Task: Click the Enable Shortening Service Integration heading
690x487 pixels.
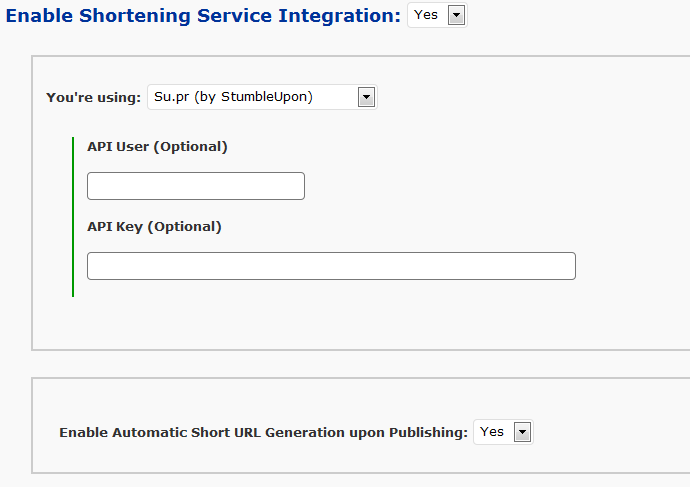Action: pos(203,16)
